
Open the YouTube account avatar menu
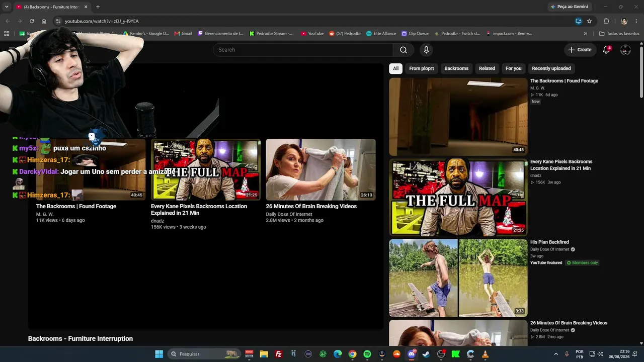click(625, 50)
